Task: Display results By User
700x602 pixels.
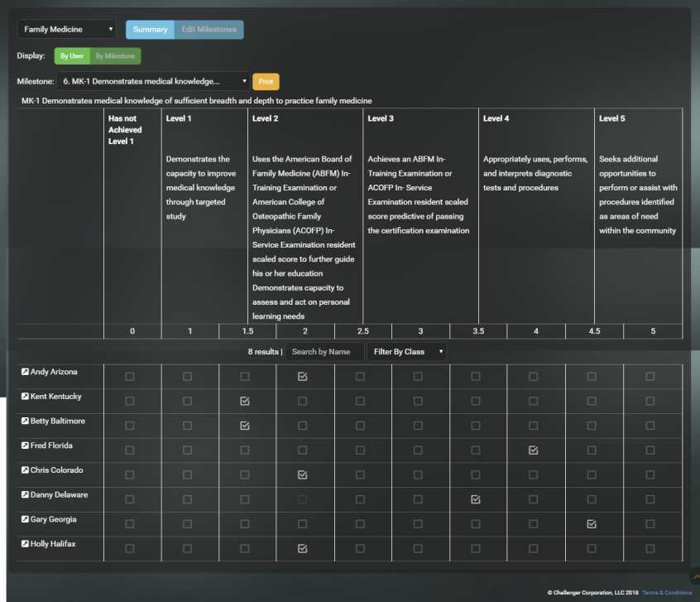Action: click(72, 56)
